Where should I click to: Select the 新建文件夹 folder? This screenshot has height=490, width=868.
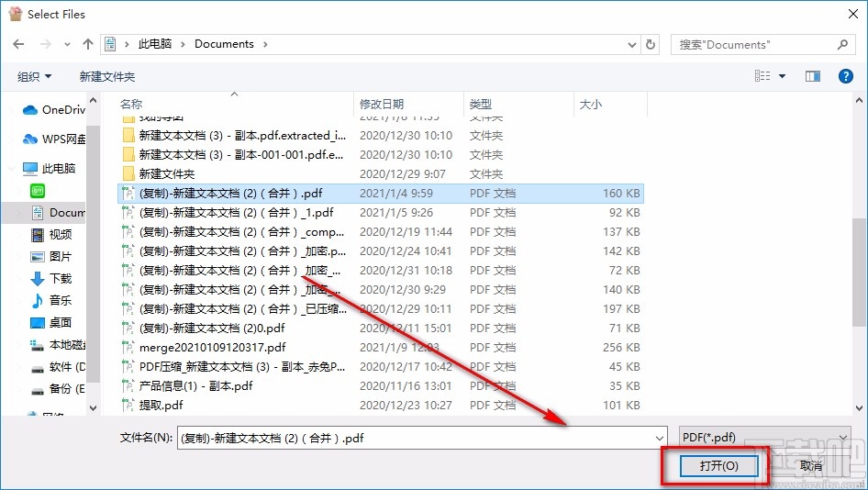tap(381, 173)
